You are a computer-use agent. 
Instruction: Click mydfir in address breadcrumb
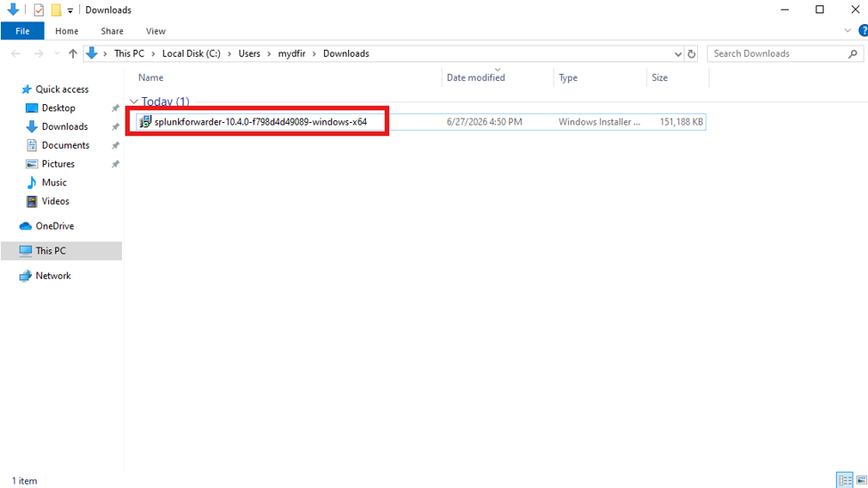(x=292, y=53)
